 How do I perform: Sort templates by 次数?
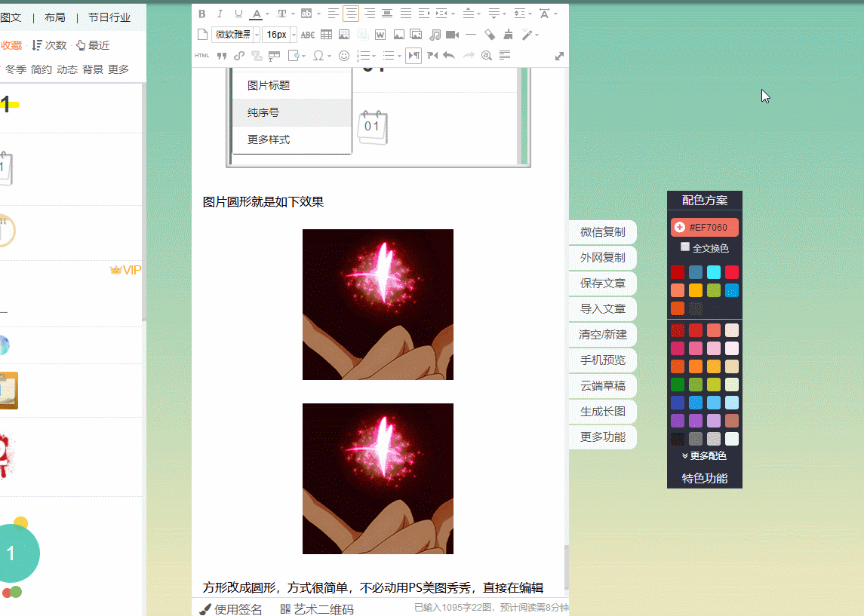[50, 45]
